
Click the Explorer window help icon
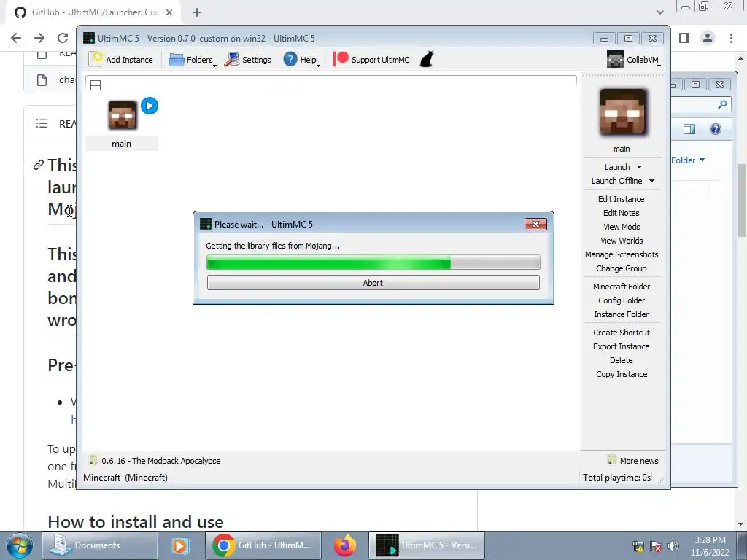click(x=715, y=129)
